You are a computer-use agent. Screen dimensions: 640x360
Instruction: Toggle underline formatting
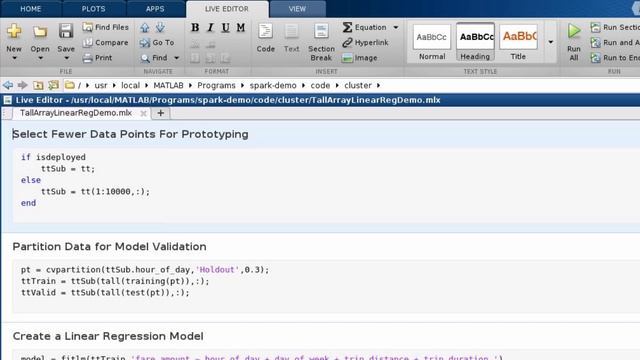tap(225, 27)
